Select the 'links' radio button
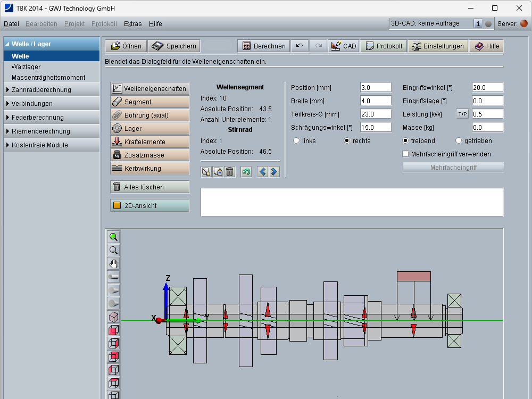 [296, 141]
